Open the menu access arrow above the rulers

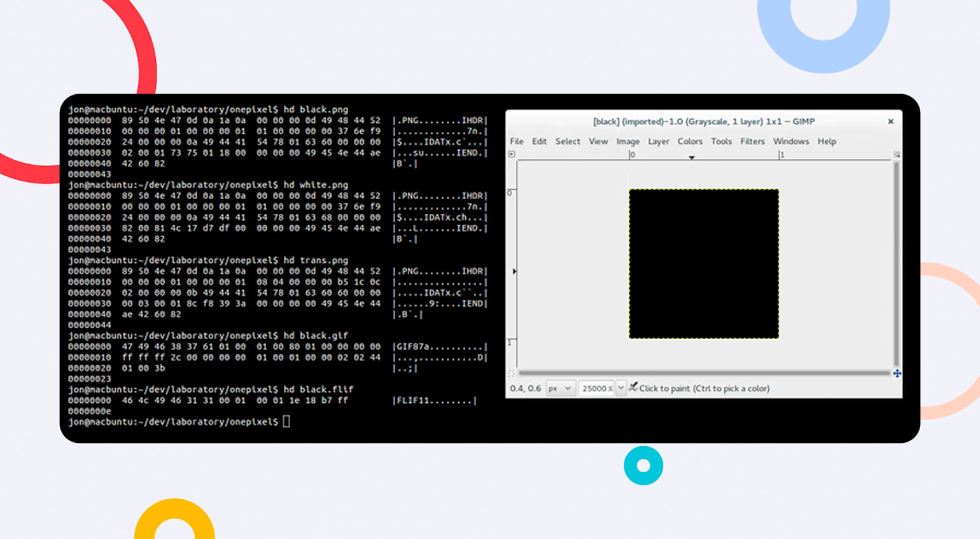pyautogui.click(x=513, y=154)
